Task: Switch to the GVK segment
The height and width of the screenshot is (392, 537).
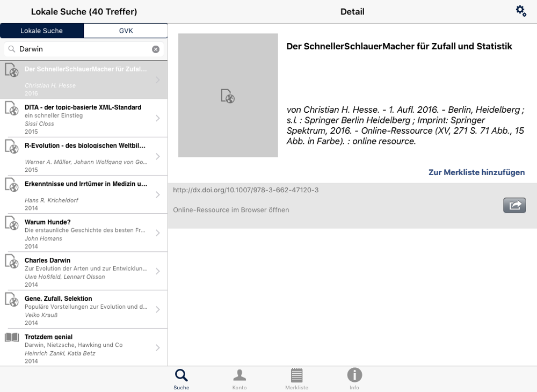Action: tap(126, 31)
